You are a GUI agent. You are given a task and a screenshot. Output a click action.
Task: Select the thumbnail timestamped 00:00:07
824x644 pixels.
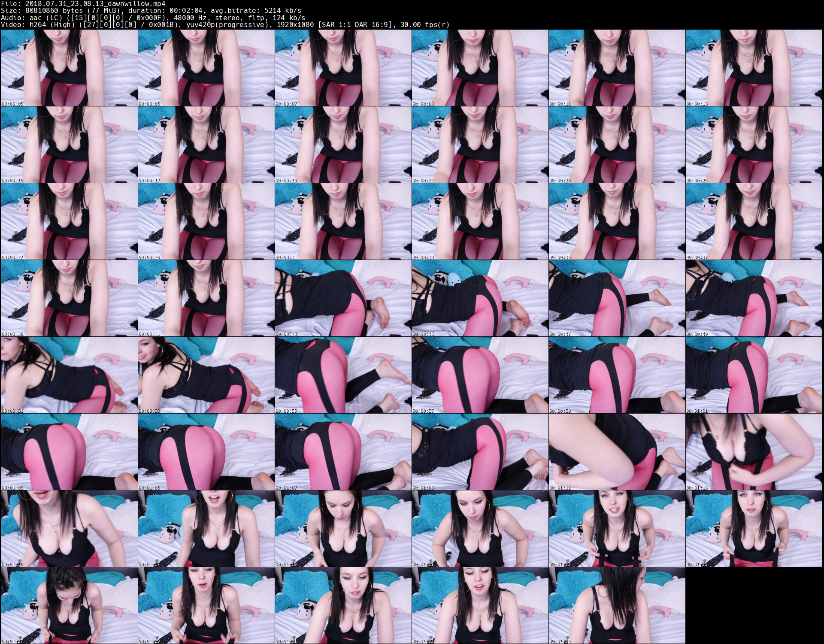click(x=343, y=68)
